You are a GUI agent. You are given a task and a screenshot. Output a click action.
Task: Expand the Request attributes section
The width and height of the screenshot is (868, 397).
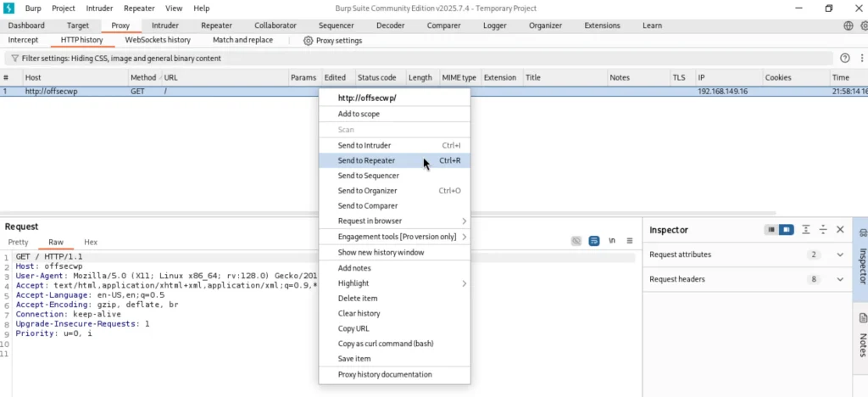pos(840,254)
